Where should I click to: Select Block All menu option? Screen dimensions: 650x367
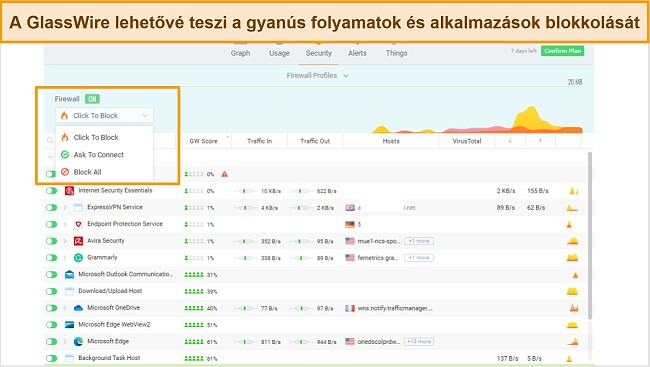pyautogui.click(x=104, y=172)
